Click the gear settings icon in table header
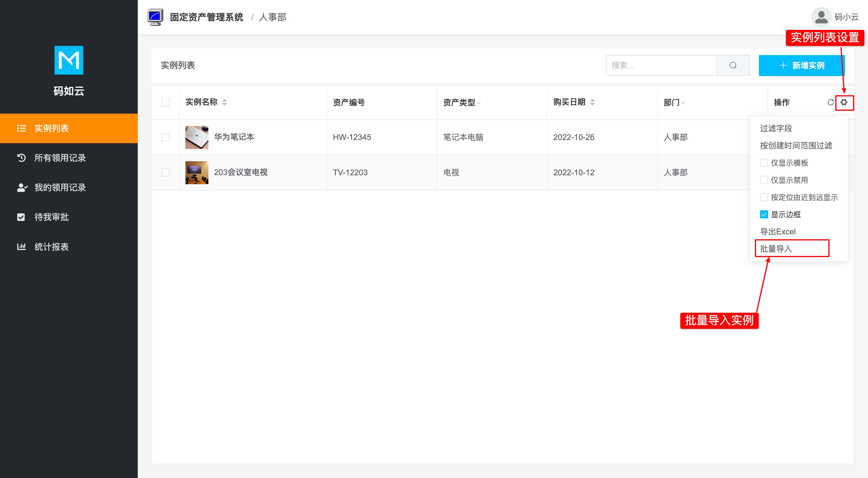 pos(844,102)
